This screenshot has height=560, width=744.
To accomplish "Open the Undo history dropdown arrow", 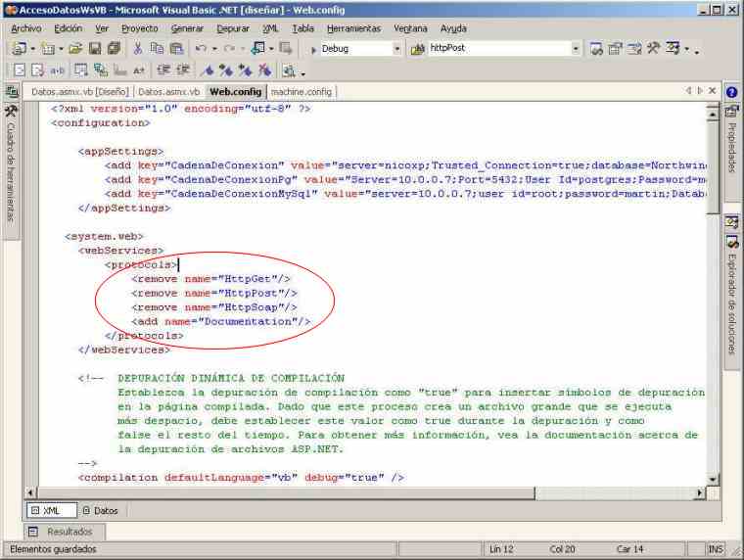I will pyautogui.click(x=214, y=49).
